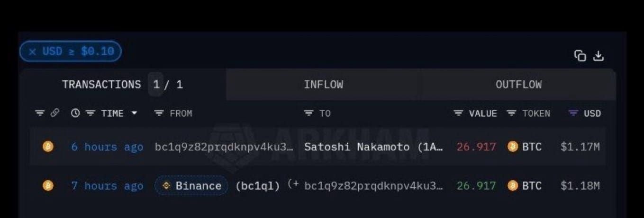
Task: Click the clock icon in the TIME header
Action: [75, 113]
